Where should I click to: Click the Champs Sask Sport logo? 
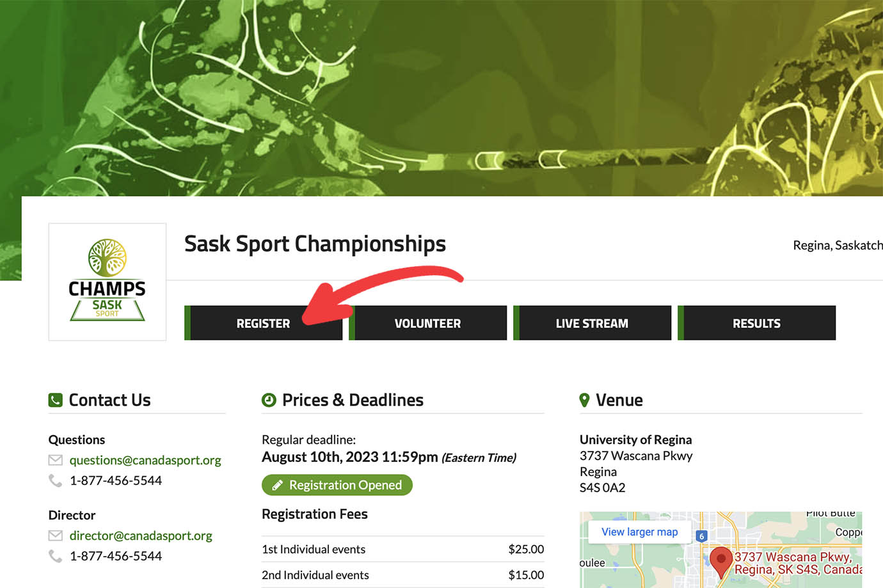[107, 282]
